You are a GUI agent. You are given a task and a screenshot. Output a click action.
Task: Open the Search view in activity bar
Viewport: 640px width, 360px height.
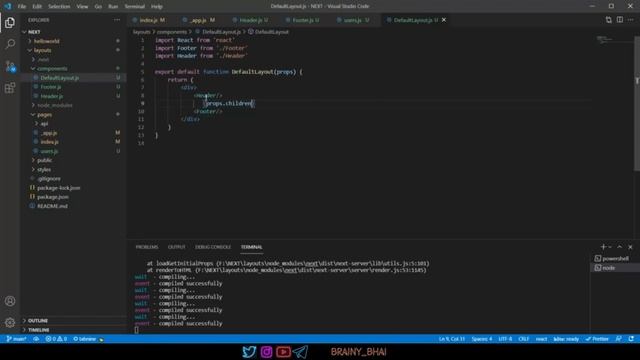point(10,44)
